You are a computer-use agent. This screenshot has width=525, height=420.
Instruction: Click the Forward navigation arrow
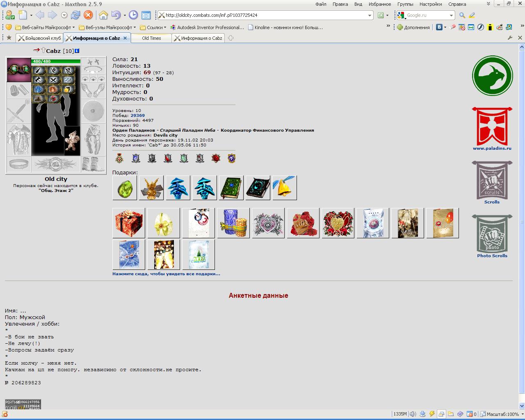click(52, 15)
